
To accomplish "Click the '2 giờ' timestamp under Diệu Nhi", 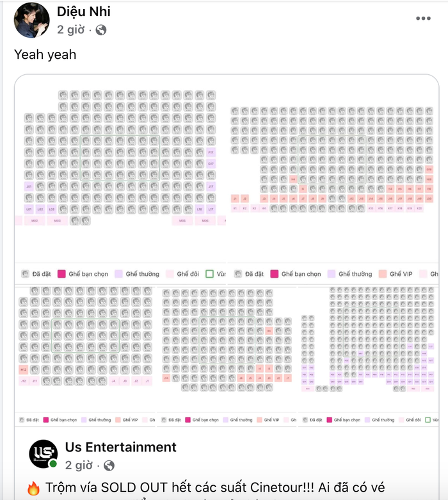I will point(71,29).
